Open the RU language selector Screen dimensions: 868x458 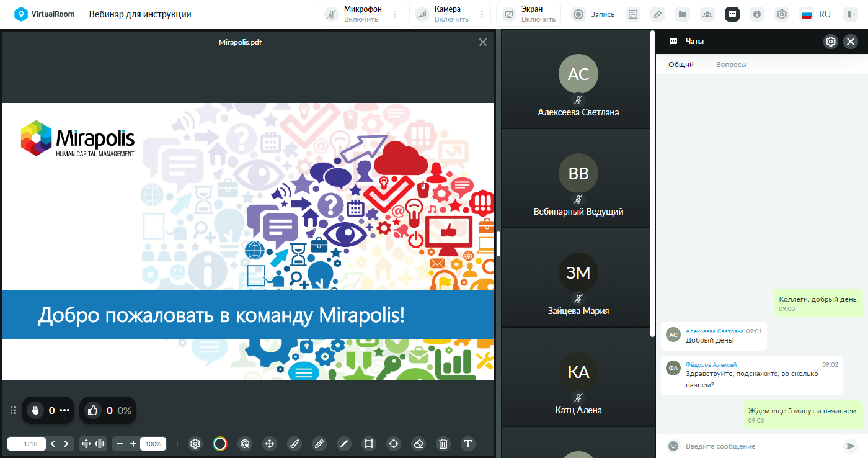click(x=815, y=14)
